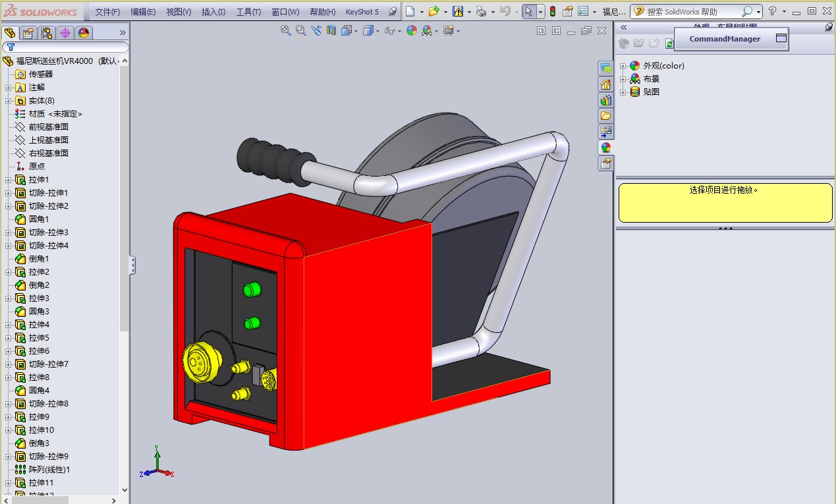836x504 pixels.
Task: Click the File Properties icon
Action: [567, 11]
